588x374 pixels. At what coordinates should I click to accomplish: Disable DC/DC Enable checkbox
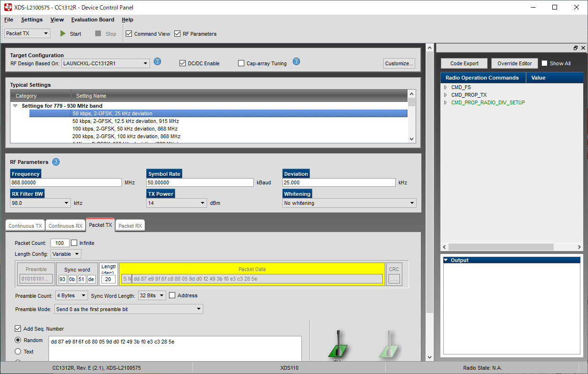[x=182, y=63]
